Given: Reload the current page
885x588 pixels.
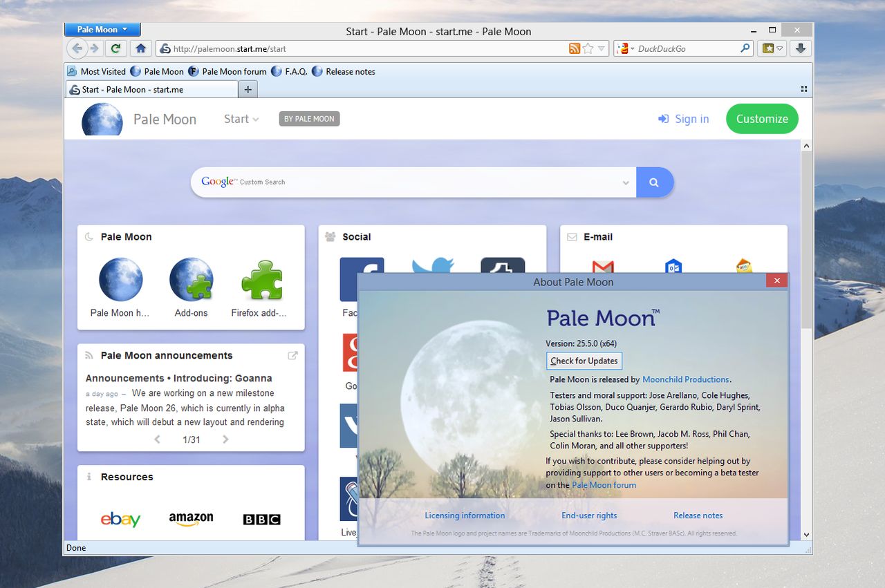Looking at the screenshot, I should 115,48.
